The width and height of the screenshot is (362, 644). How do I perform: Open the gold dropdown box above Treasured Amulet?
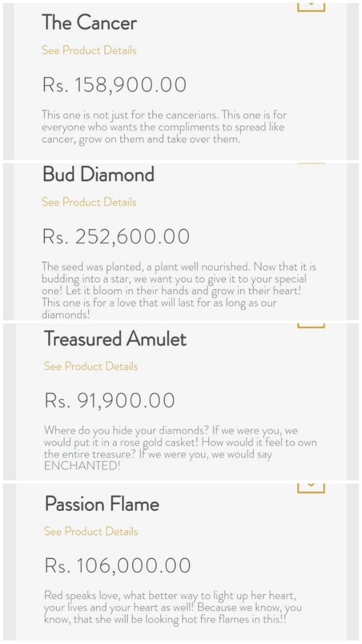click(311, 326)
